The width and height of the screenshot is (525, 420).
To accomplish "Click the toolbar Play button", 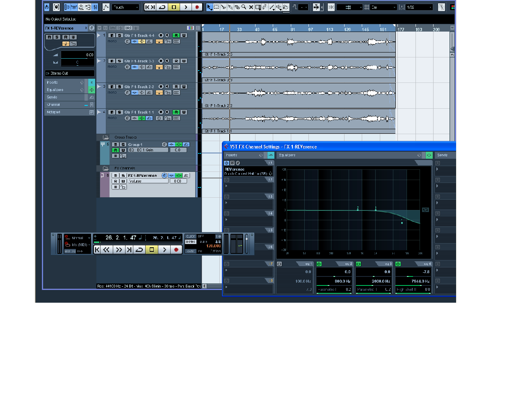I will [186, 7].
